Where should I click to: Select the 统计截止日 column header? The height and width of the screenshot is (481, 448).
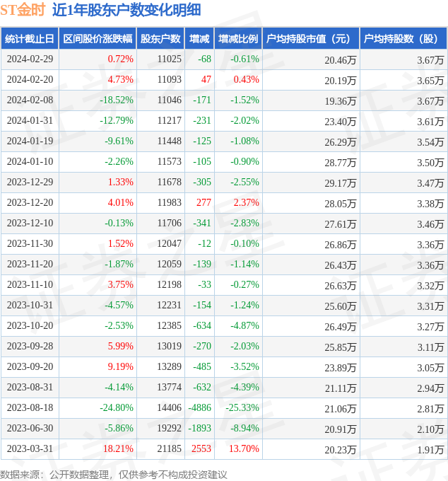click(x=30, y=39)
